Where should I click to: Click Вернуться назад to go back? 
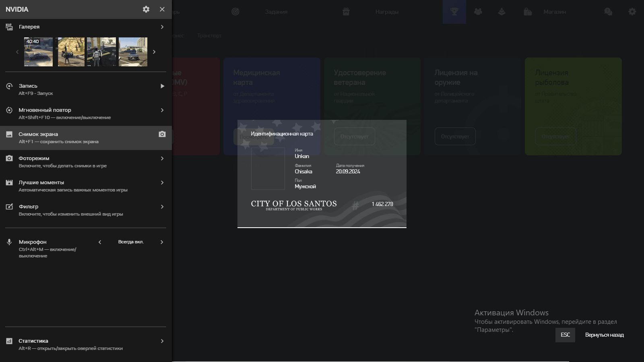pos(604,335)
